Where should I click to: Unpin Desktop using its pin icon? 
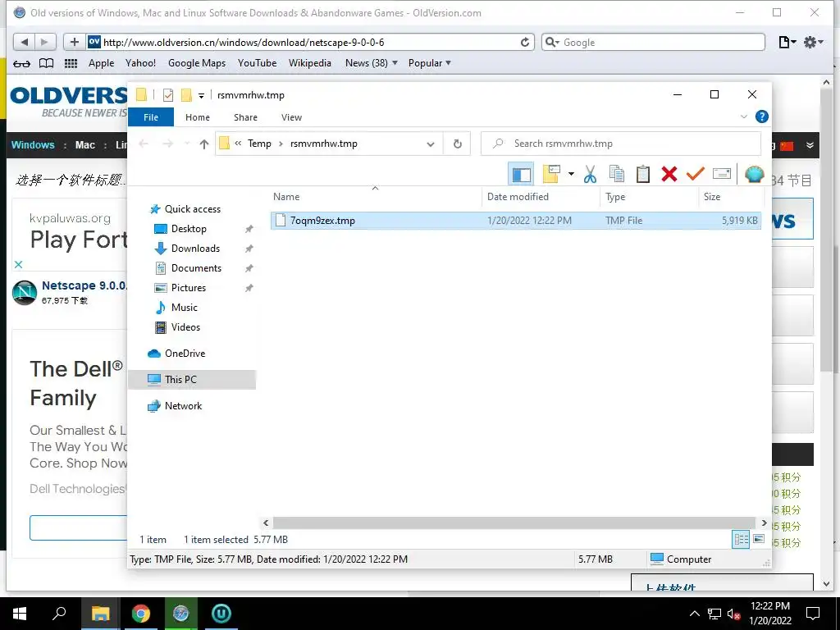(249, 229)
